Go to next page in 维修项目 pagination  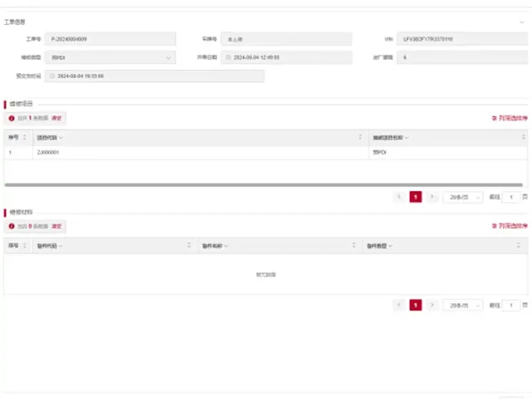tap(432, 197)
